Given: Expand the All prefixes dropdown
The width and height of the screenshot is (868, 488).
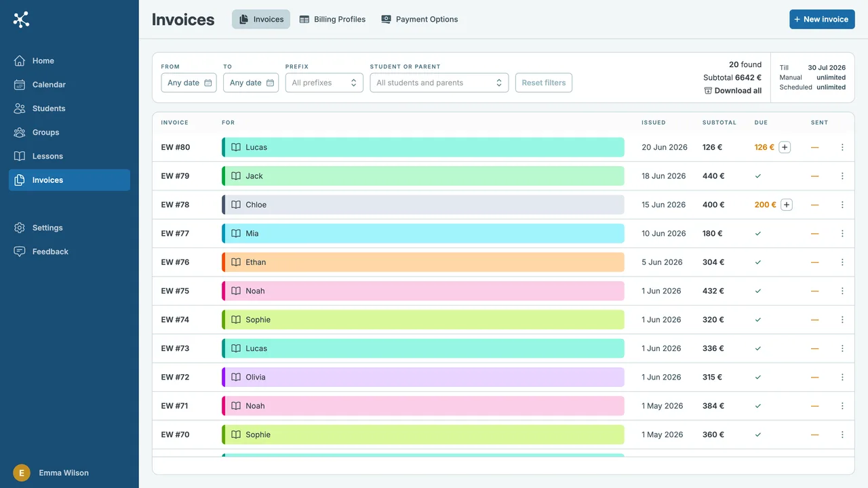Looking at the screenshot, I should [x=324, y=83].
